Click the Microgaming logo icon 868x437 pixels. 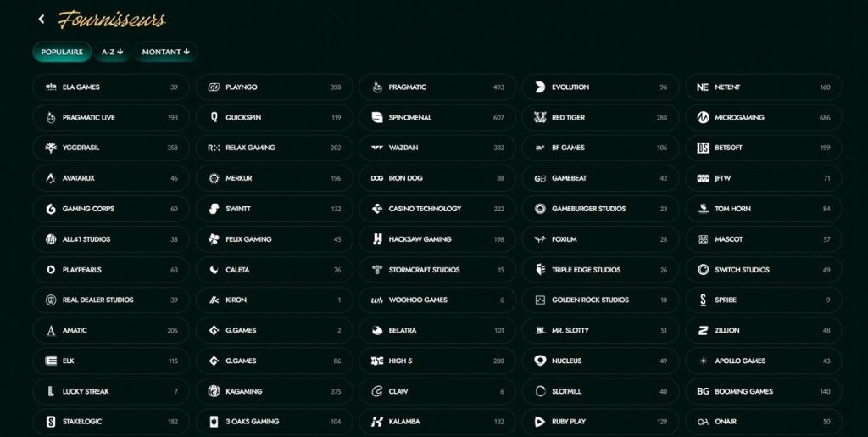pos(703,118)
